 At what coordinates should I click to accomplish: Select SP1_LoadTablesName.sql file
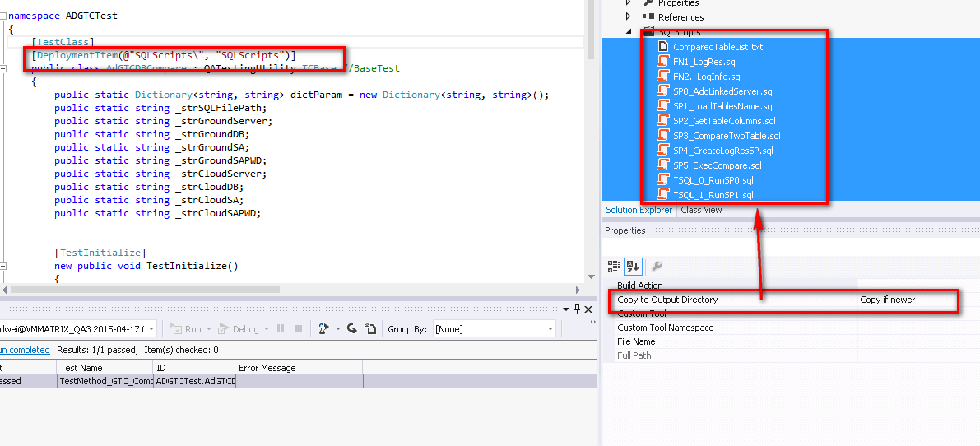click(x=723, y=106)
